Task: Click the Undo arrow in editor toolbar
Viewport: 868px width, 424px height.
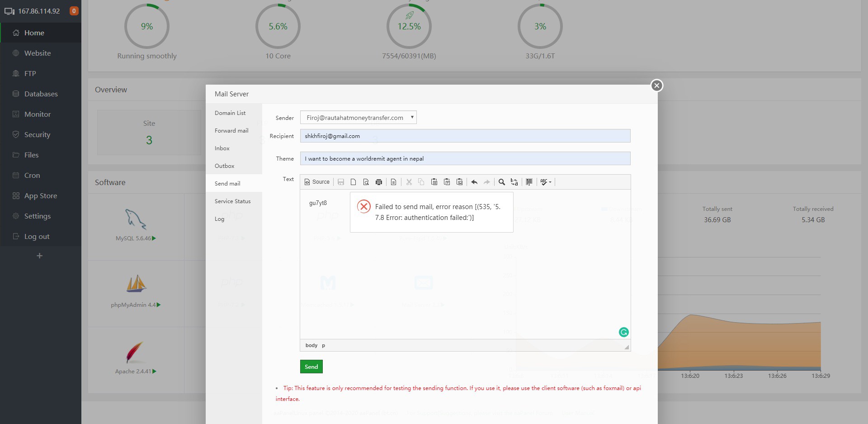Action: tap(474, 182)
